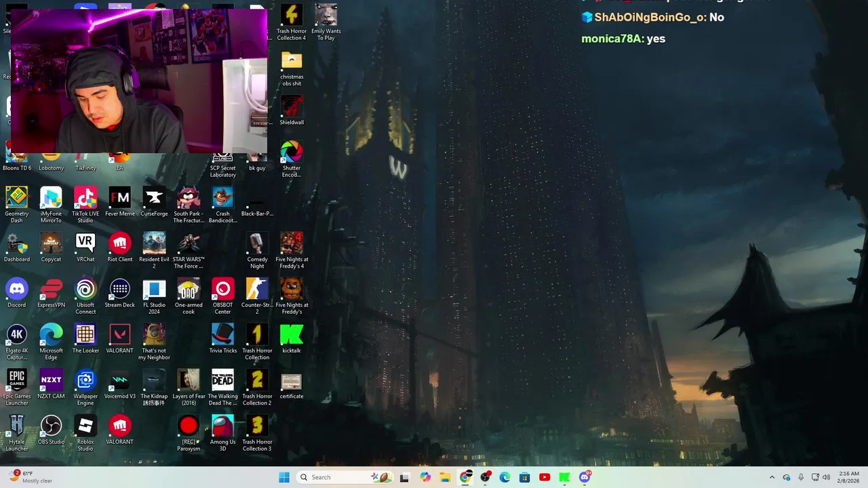Select the Resident Evil 2 icon
This screenshot has width=868, height=488.
point(154,251)
